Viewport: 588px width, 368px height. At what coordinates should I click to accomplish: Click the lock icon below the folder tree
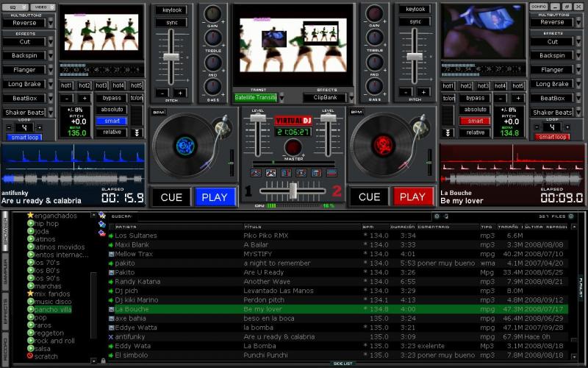pos(103,361)
